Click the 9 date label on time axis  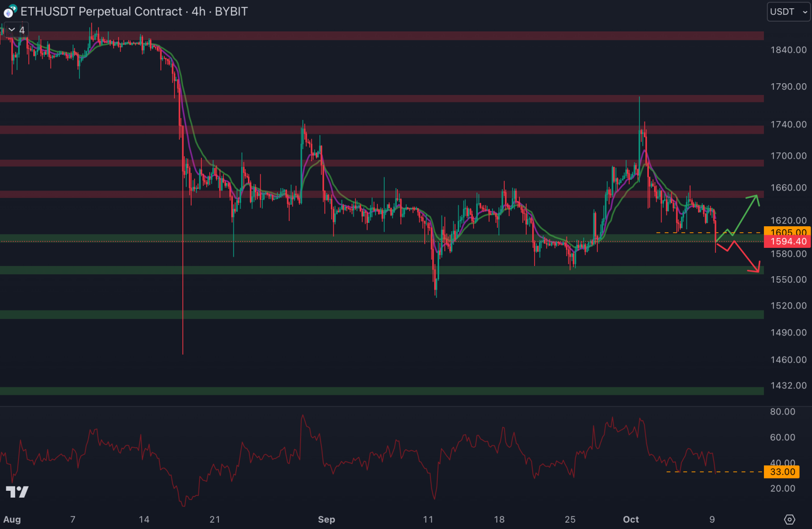[712, 520]
